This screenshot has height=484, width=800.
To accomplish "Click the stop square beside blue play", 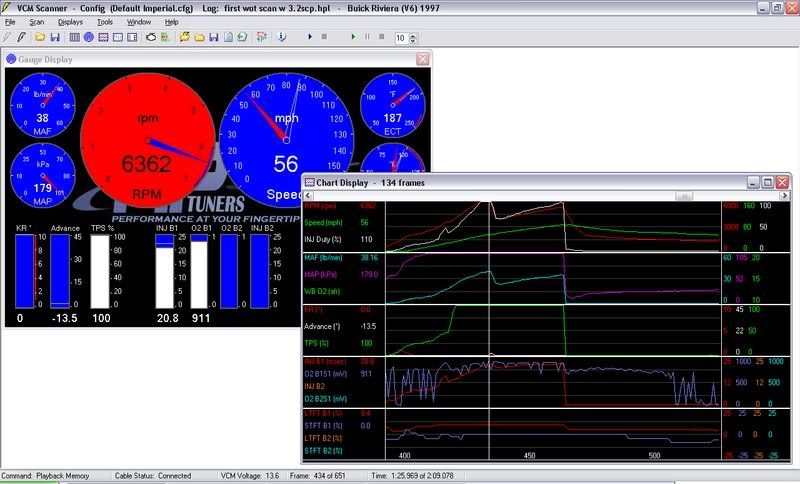I will pyautogui.click(x=324, y=37).
